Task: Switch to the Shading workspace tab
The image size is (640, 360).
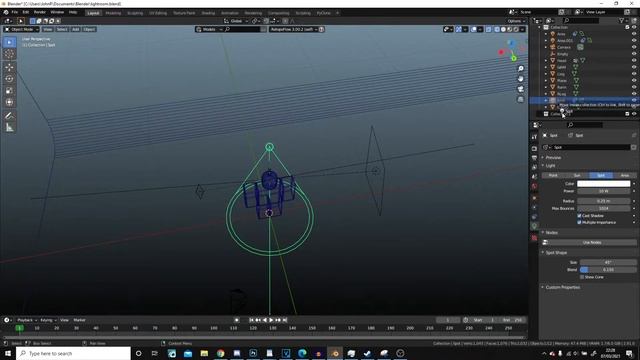Action: pyautogui.click(x=208, y=13)
